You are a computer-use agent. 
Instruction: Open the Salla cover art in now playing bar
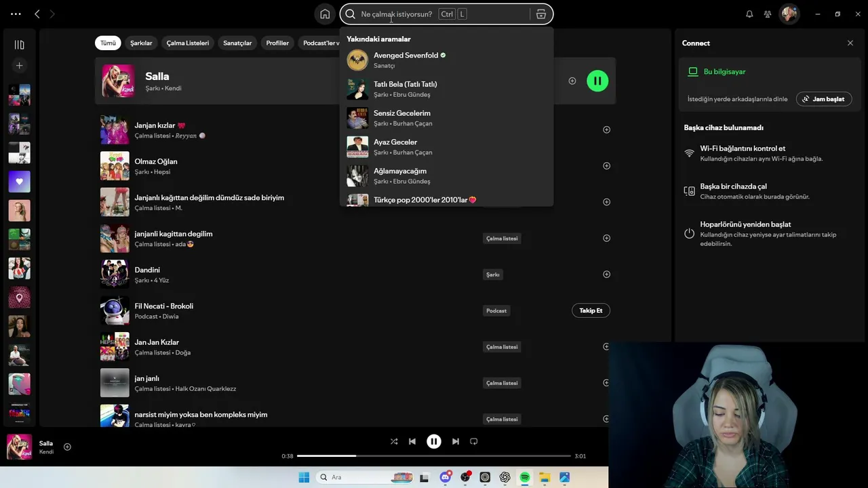pos(19,447)
